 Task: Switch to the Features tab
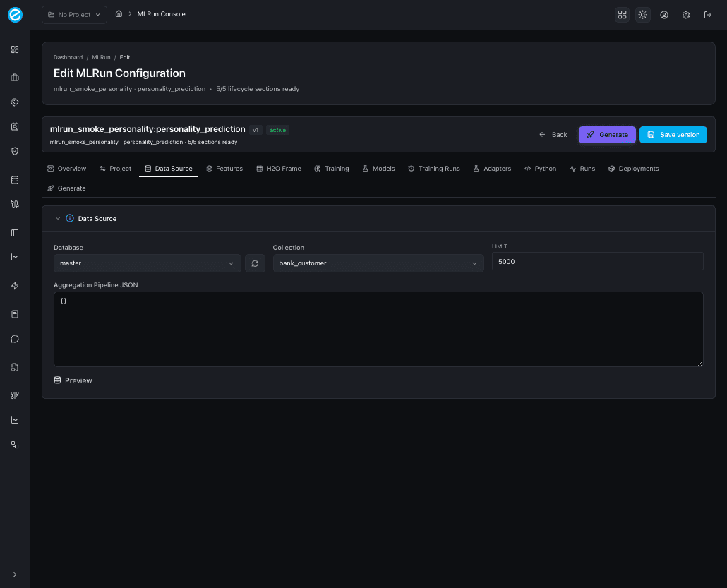(224, 168)
